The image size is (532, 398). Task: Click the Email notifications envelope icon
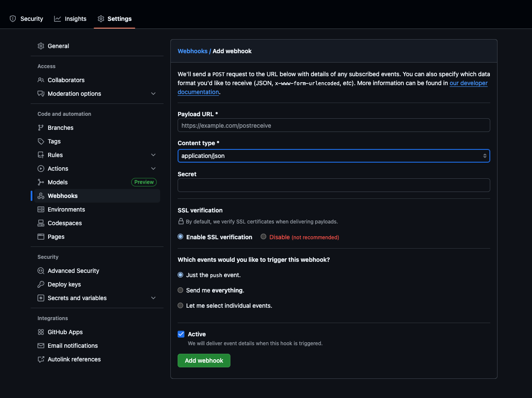[x=41, y=346]
